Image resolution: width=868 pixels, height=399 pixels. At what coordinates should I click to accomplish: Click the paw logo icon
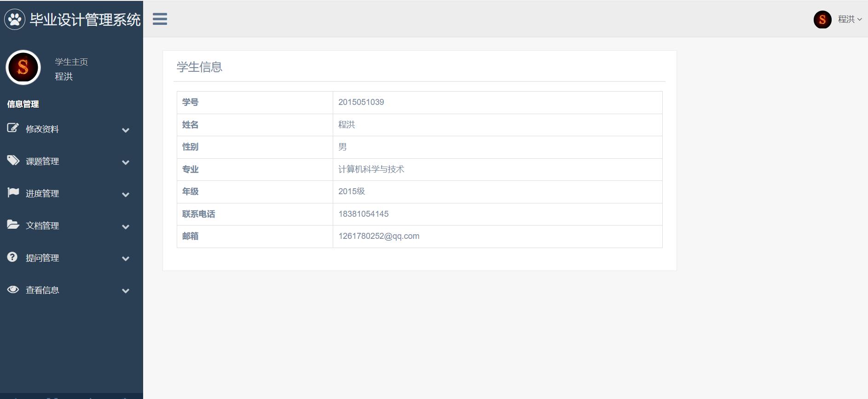(x=15, y=19)
